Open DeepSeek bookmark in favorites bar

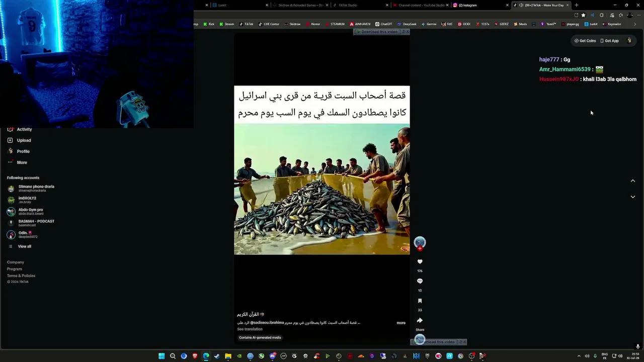407,24
